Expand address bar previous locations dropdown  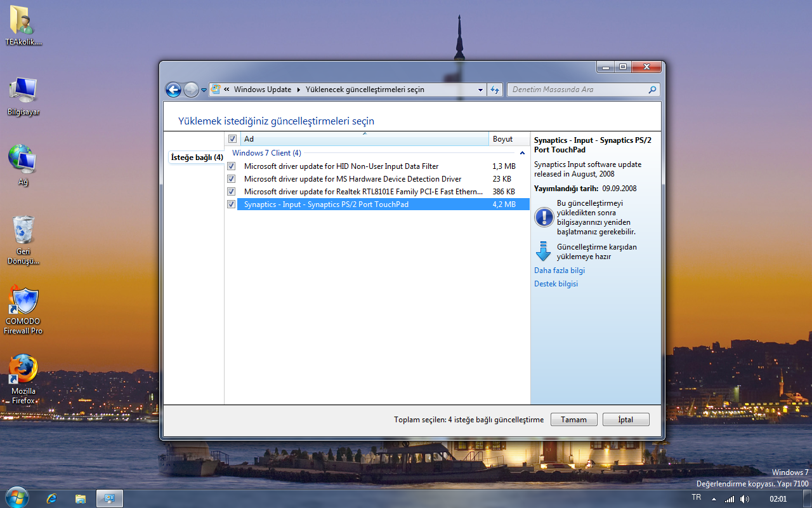coord(480,90)
